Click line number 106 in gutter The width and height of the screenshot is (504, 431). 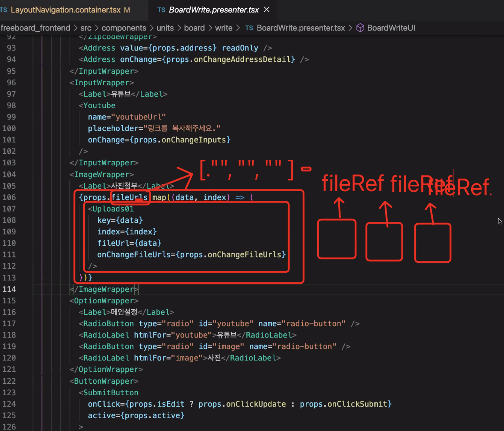pos(9,197)
